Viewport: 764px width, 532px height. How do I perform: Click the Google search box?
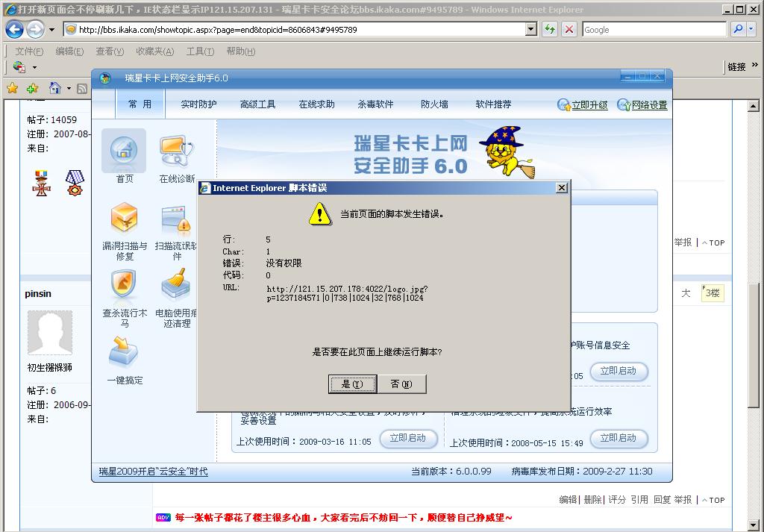coord(654,30)
